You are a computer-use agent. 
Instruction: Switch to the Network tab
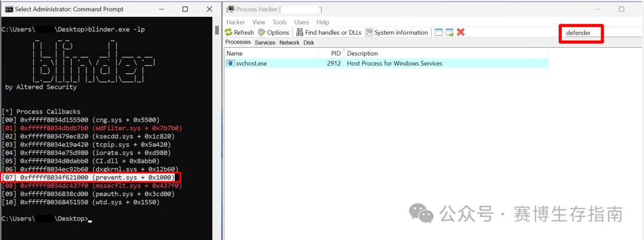[289, 43]
